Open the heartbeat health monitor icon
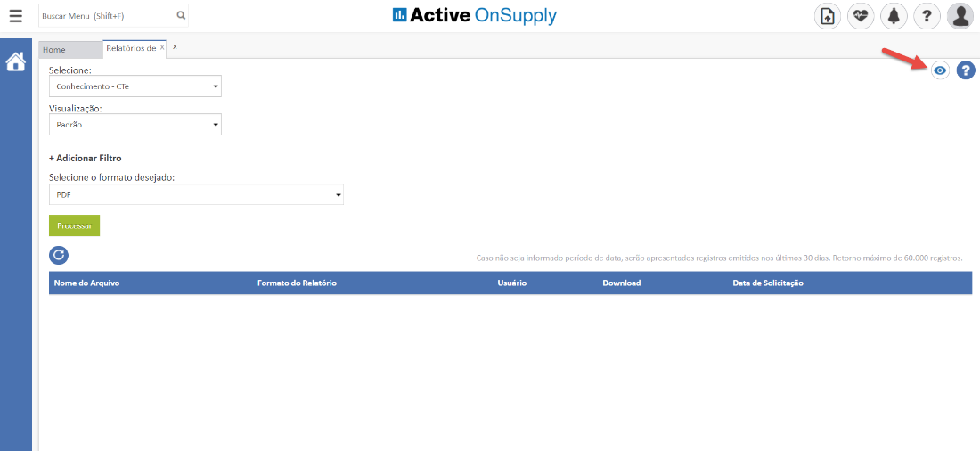 861,16
